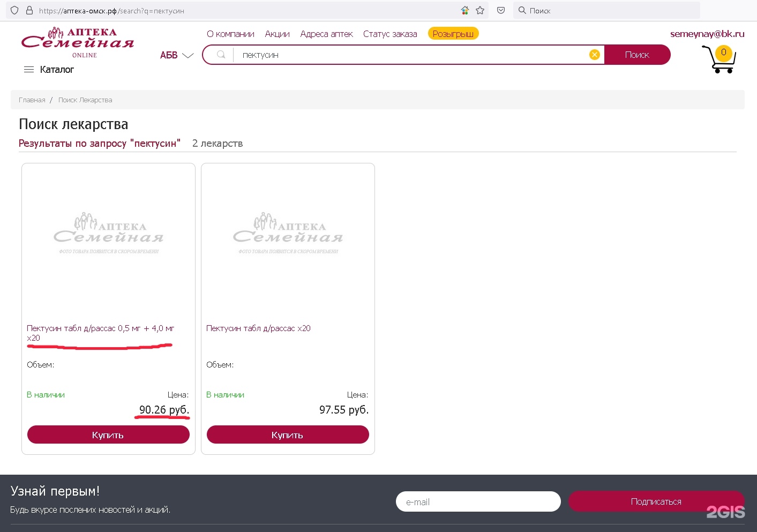Open the Аптека Семейная online logo
Image resolution: width=757 pixels, height=532 pixels.
click(78, 42)
